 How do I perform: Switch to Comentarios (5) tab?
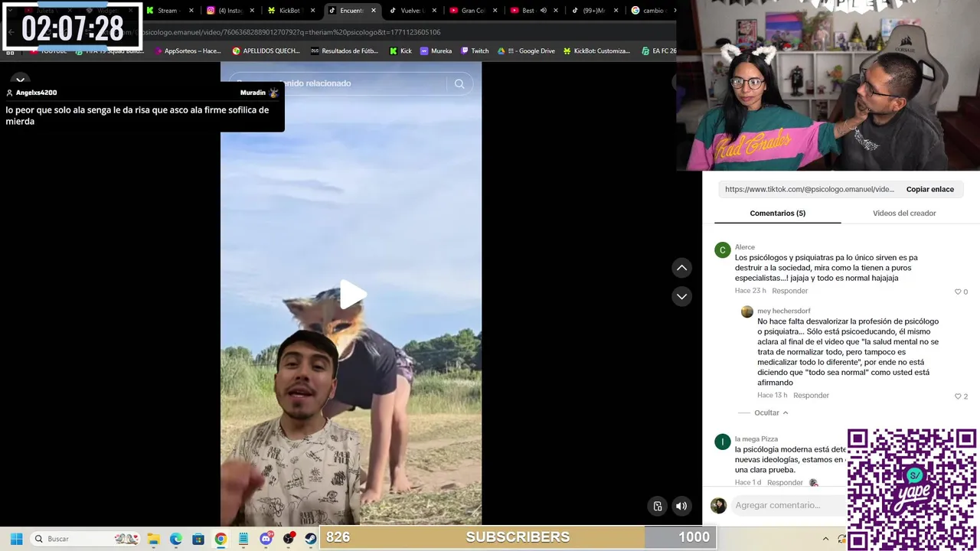[x=777, y=214]
